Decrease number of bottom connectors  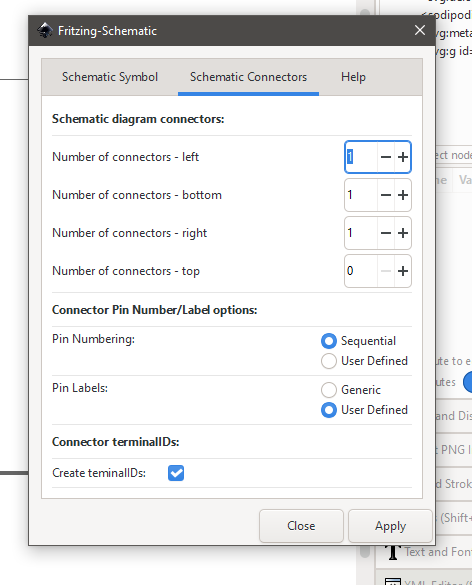[386, 195]
